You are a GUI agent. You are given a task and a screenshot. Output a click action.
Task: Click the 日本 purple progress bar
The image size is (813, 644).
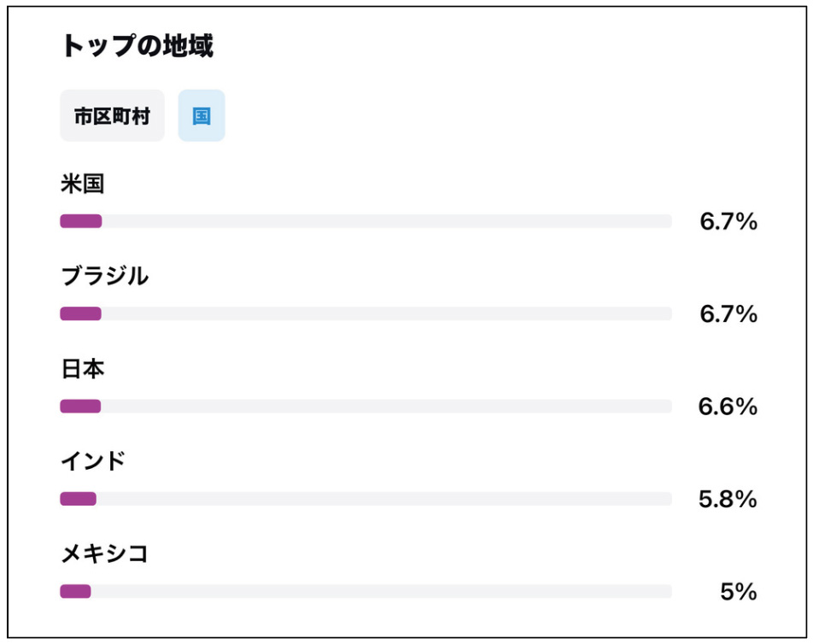[80, 407]
